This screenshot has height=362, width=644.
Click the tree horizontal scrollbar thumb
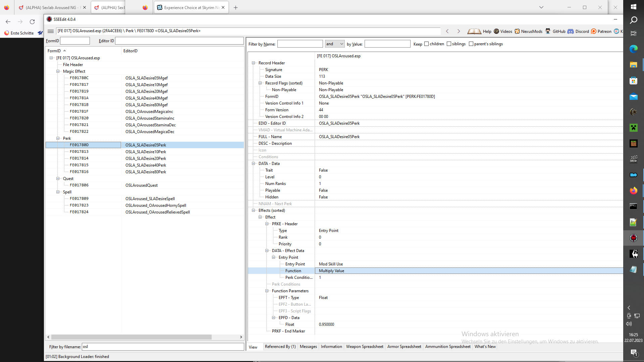tap(131, 337)
